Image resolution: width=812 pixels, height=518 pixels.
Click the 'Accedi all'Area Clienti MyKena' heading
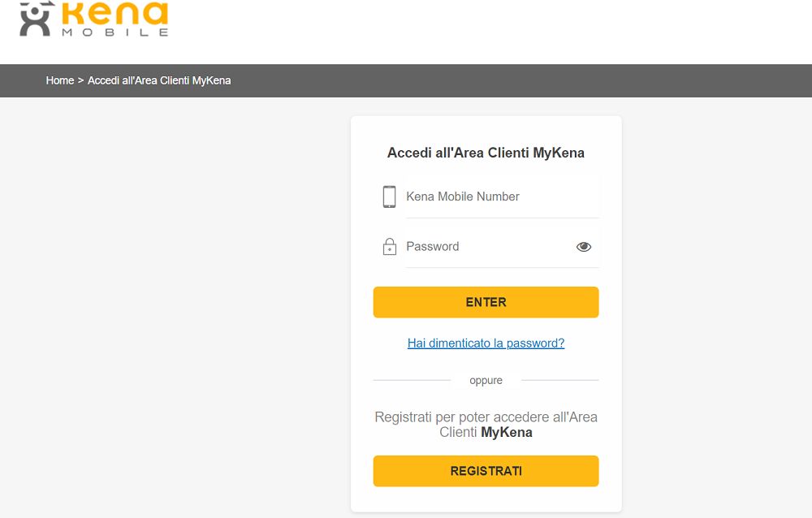[486, 153]
